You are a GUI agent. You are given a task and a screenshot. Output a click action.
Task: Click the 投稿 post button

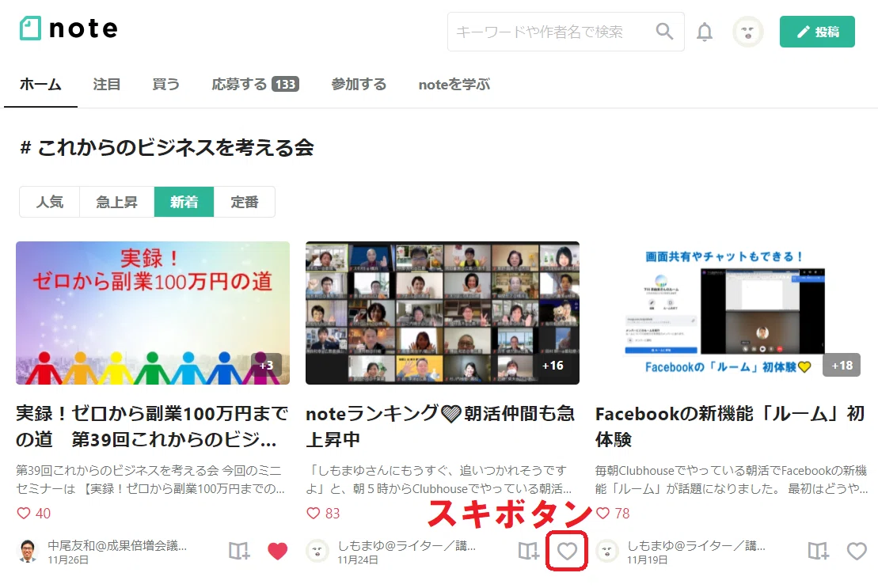(817, 32)
